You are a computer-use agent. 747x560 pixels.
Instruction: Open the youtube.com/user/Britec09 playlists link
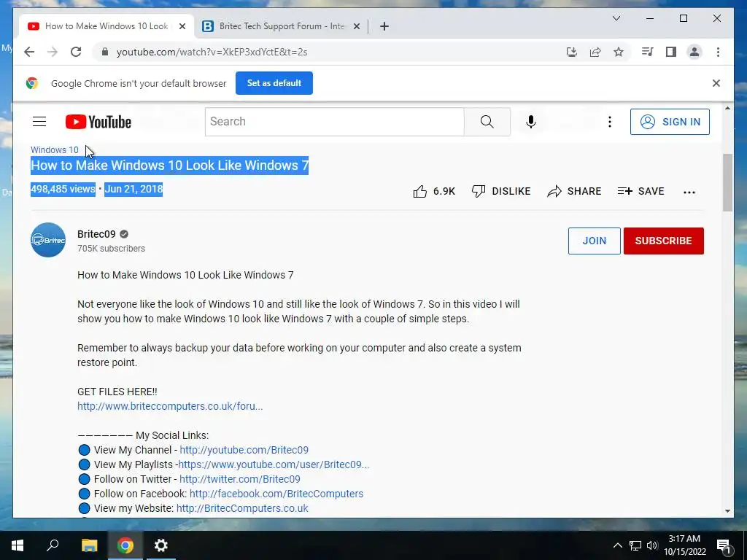pyautogui.click(x=274, y=464)
